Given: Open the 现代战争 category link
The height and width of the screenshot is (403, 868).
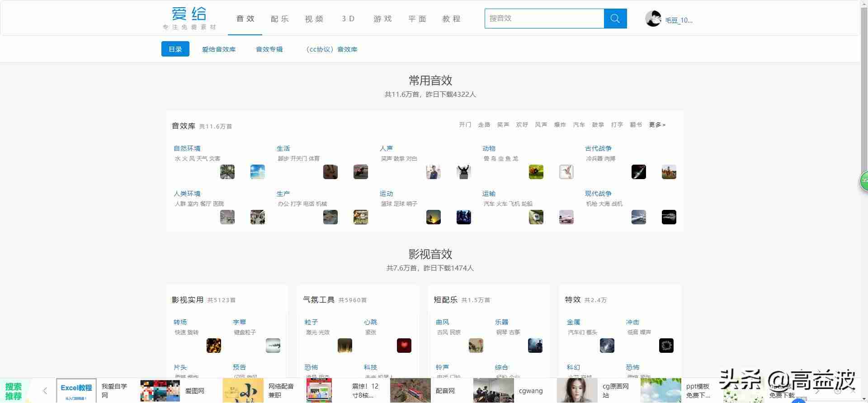Looking at the screenshot, I should 599,194.
